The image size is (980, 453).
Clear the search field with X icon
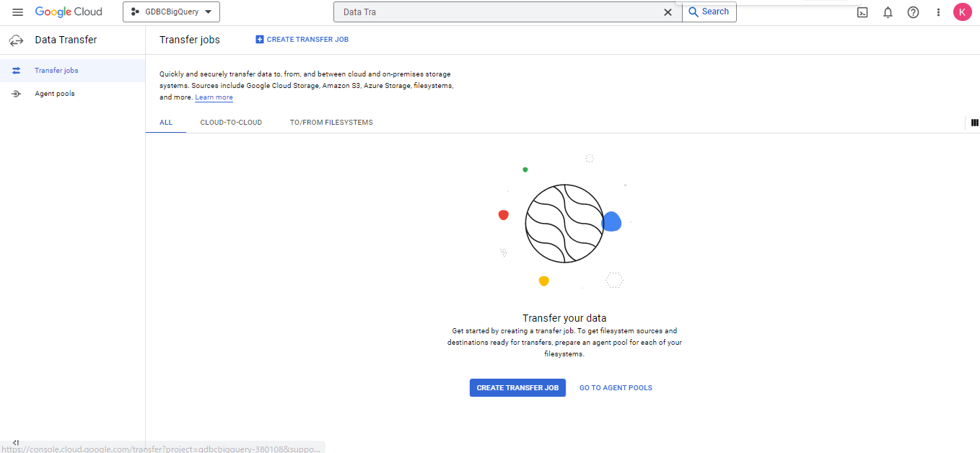pyautogui.click(x=668, y=12)
